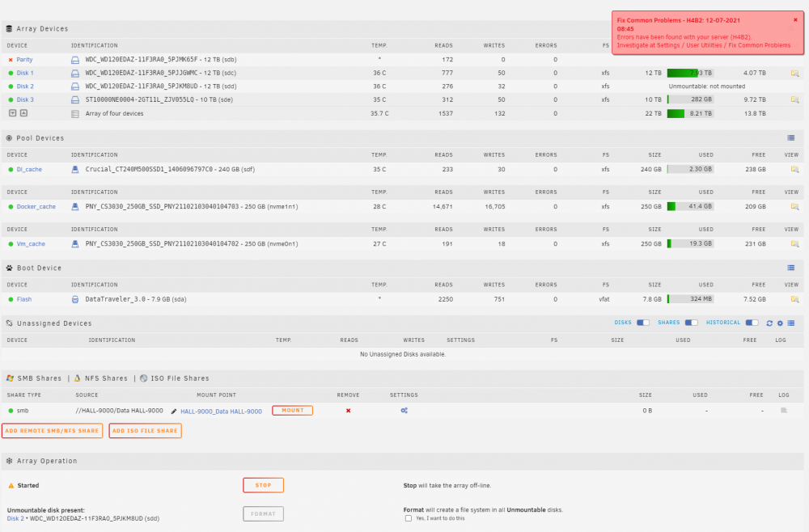Open the Disk 1 device link
This screenshot has height=532, width=809.
[x=25, y=74]
